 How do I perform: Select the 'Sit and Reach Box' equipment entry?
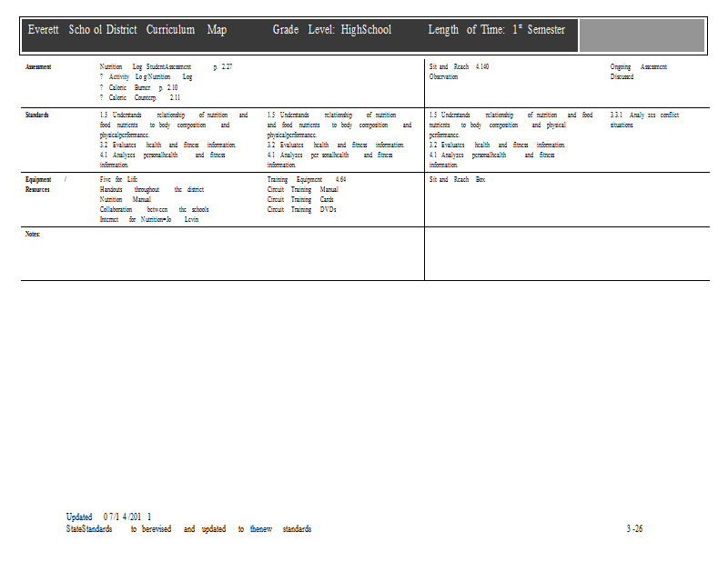pos(458,179)
